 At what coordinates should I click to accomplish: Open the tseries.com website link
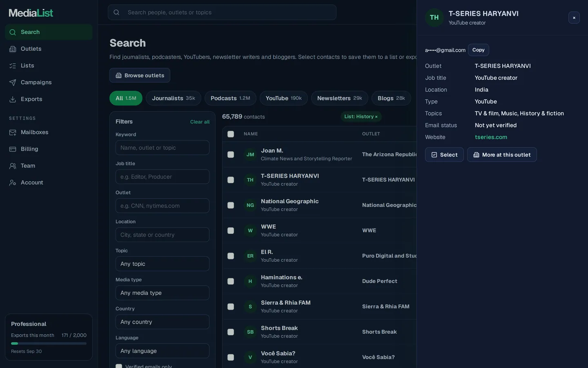tap(491, 137)
